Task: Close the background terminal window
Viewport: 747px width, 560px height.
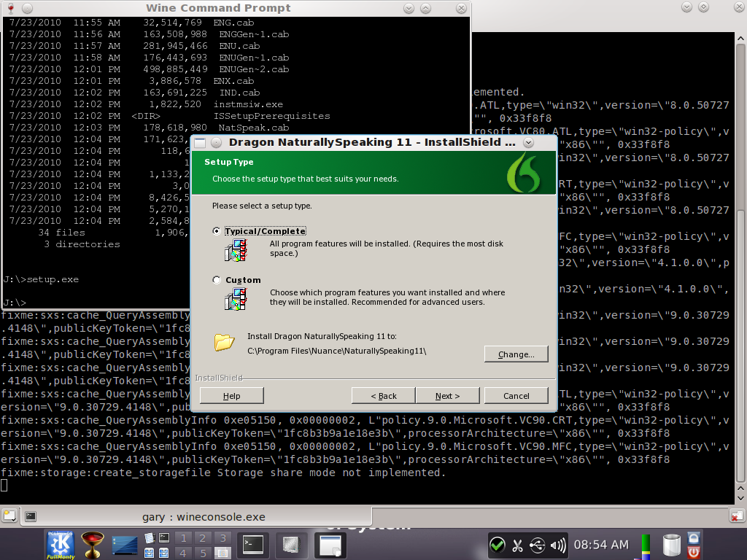Action: [739, 7]
